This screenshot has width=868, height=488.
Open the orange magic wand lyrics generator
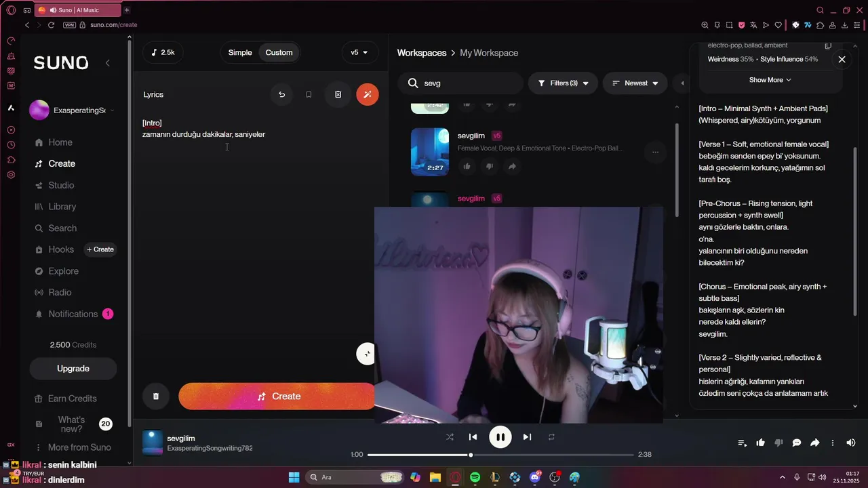click(368, 94)
